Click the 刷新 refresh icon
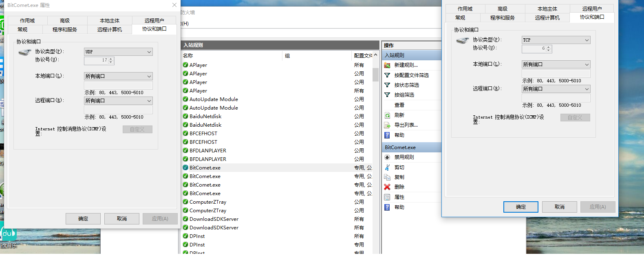The width and height of the screenshot is (644, 264). 387,115
